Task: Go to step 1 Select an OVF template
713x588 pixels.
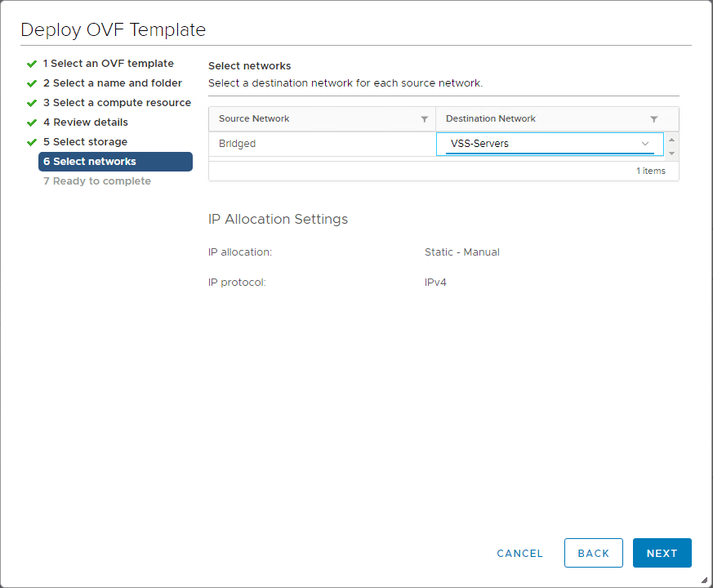Action: [x=108, y=64]
